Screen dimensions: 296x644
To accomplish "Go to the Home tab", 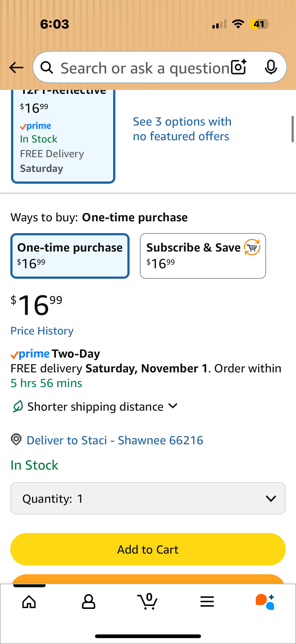I will point(29,602).
